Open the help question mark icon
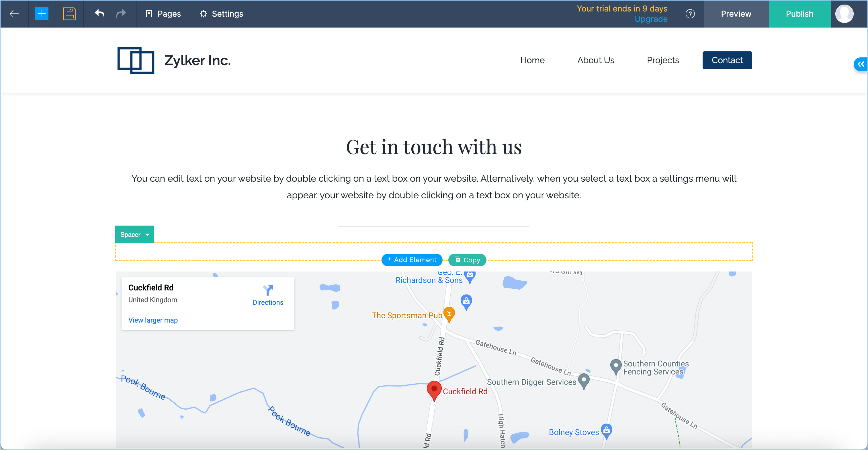 (x=690, y=14)
